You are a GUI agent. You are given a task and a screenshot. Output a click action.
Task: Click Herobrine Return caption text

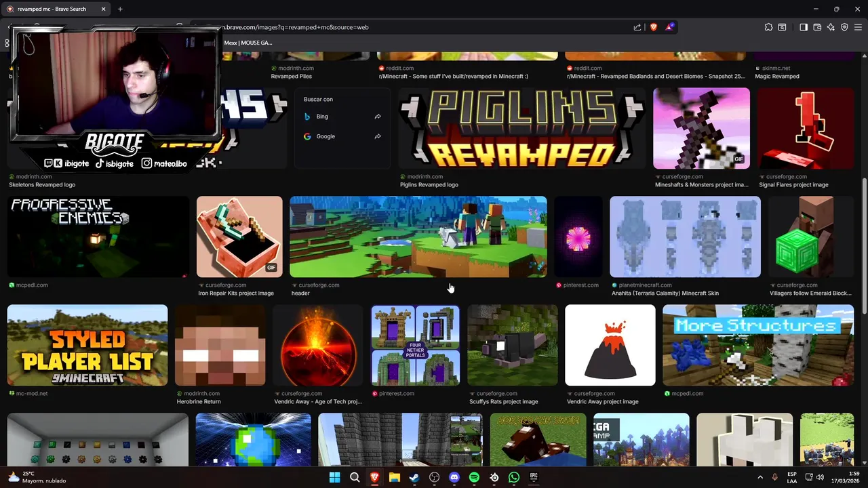pyautogui.click(x=198, y=402)
